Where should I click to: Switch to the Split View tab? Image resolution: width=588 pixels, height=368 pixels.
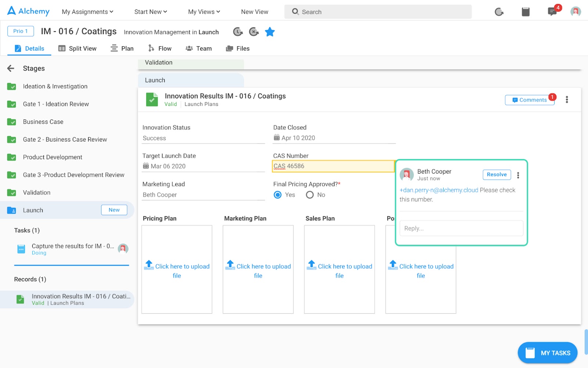[78, 49]
